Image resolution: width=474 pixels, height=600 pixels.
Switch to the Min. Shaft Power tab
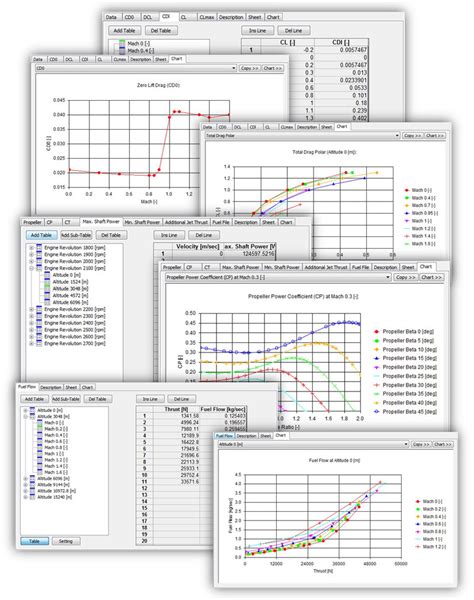(142, 222)
